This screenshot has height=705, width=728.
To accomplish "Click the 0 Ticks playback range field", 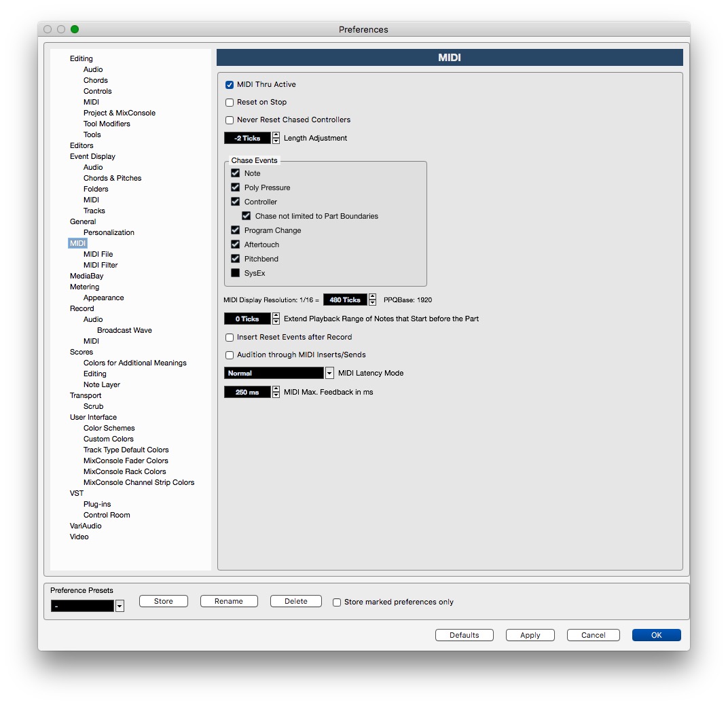I will point(247,319).
